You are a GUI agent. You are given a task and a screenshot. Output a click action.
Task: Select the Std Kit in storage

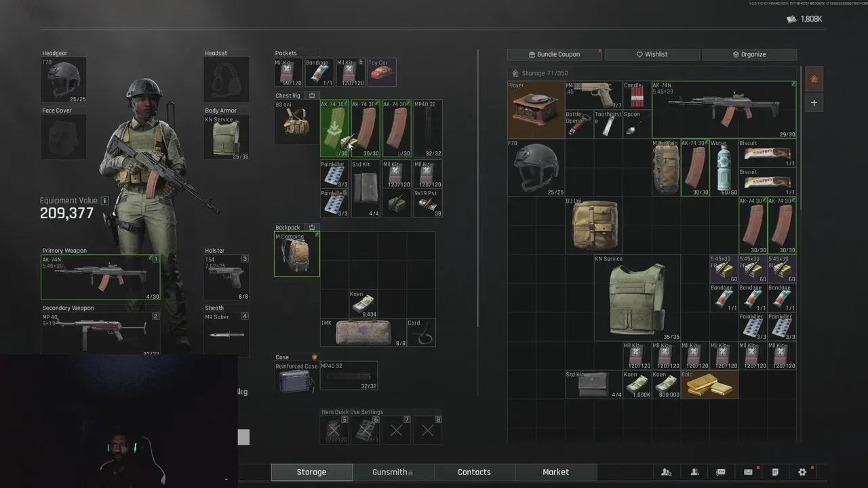click(x=593, y=384)
